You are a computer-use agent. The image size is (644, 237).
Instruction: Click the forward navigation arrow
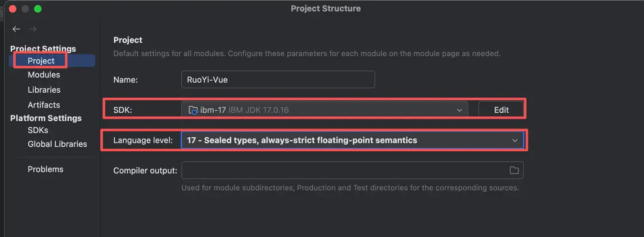click(33, 29)
